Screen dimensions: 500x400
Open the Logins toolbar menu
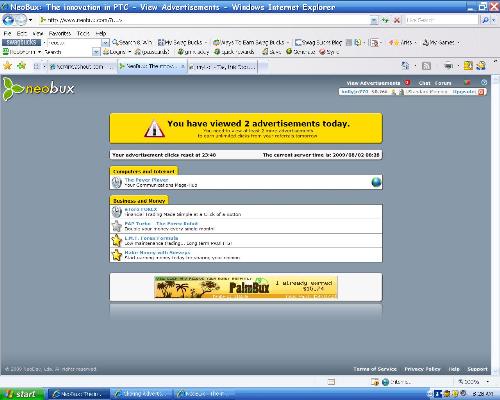(x=117, y=52)
